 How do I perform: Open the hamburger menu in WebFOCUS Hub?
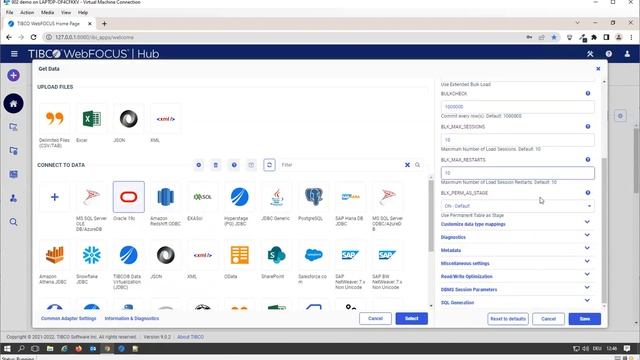(14, 53)
